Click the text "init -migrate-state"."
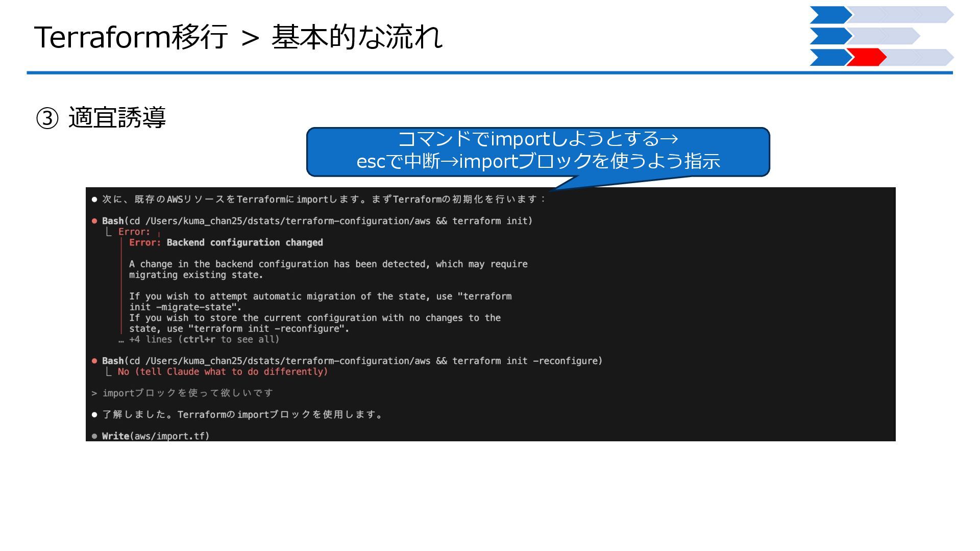The image size is (980, 551). tap(185, 307)
